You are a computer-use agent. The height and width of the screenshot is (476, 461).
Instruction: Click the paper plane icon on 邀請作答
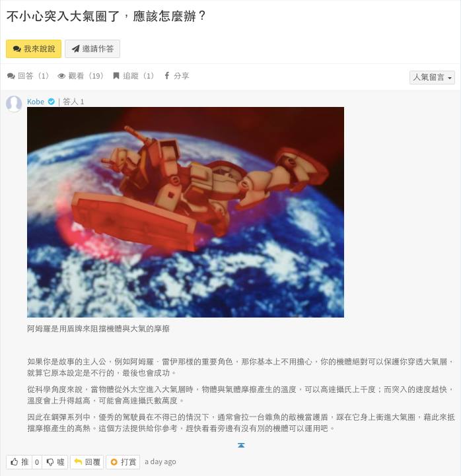[x=75, y=49]
